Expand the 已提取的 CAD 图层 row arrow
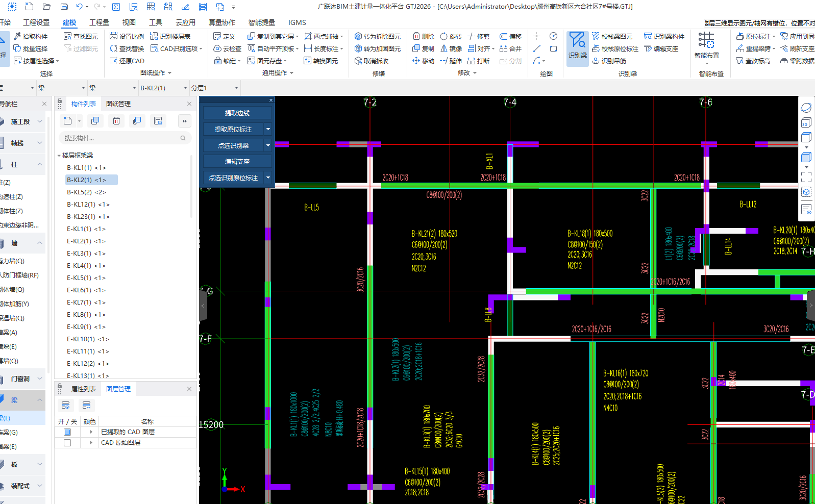815x504 pixels. [91, 432]
